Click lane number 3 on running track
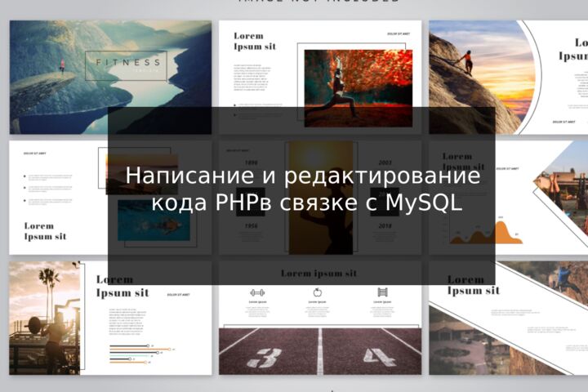588x392 pixels. pyautogui.click(x=265, y=358)
